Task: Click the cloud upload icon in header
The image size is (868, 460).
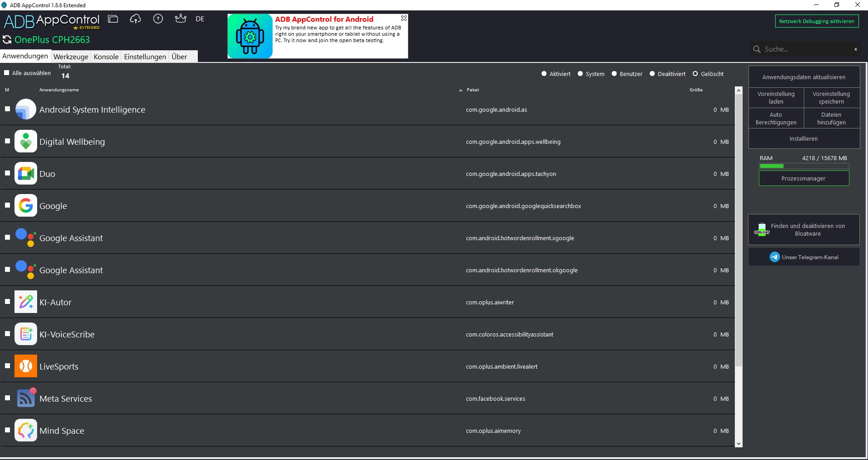Action: point(135,19)
